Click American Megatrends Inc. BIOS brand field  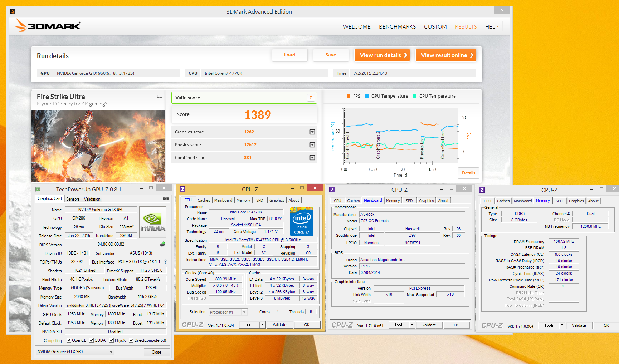click(x=412, y=260)
